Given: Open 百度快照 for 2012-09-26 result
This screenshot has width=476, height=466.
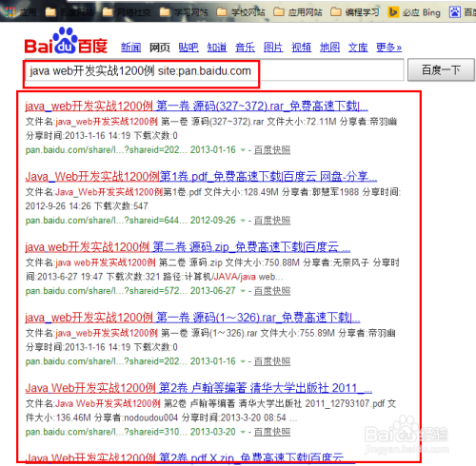Looking at the screenshot, I should point(272,220).
